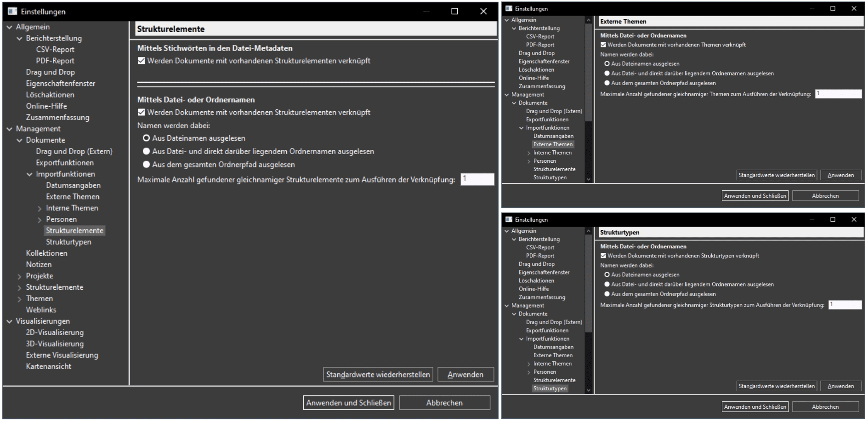The width and height of the screenshot is (868, 423).
Task: Select 'Aus Dateinamen ausgelesen' in main window
Action: click(x=147, y=138)
